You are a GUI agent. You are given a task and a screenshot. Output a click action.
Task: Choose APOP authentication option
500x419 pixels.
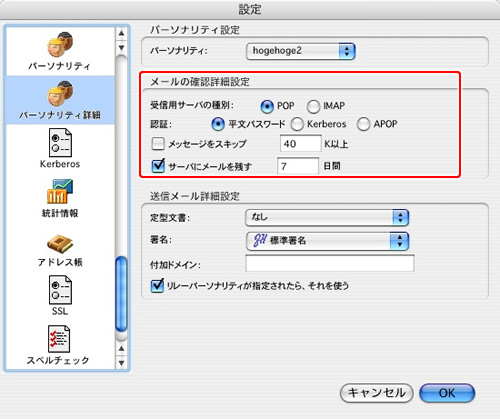click(363, 124)
